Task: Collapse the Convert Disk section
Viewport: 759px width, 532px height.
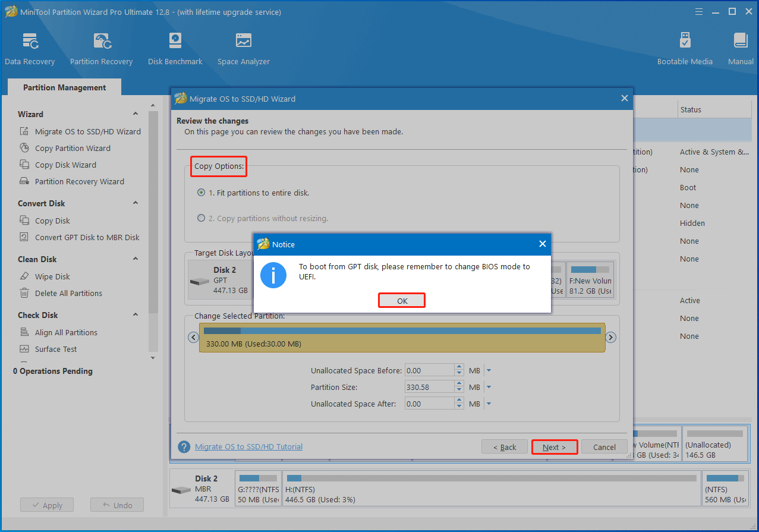Action: [134, 203]
